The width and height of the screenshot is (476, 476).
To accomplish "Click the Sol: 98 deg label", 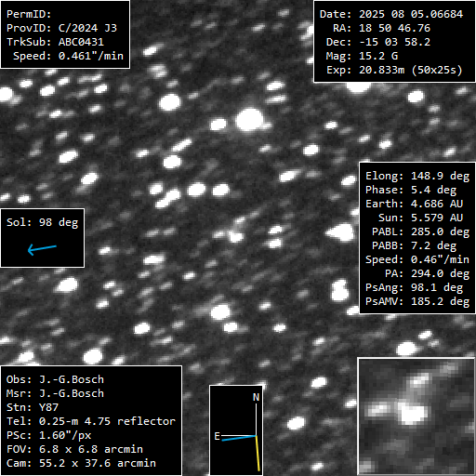I will coord(42,222).
